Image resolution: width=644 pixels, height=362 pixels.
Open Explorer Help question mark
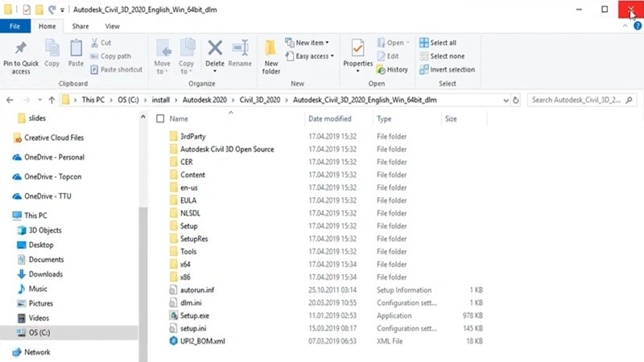coord(638,26)
